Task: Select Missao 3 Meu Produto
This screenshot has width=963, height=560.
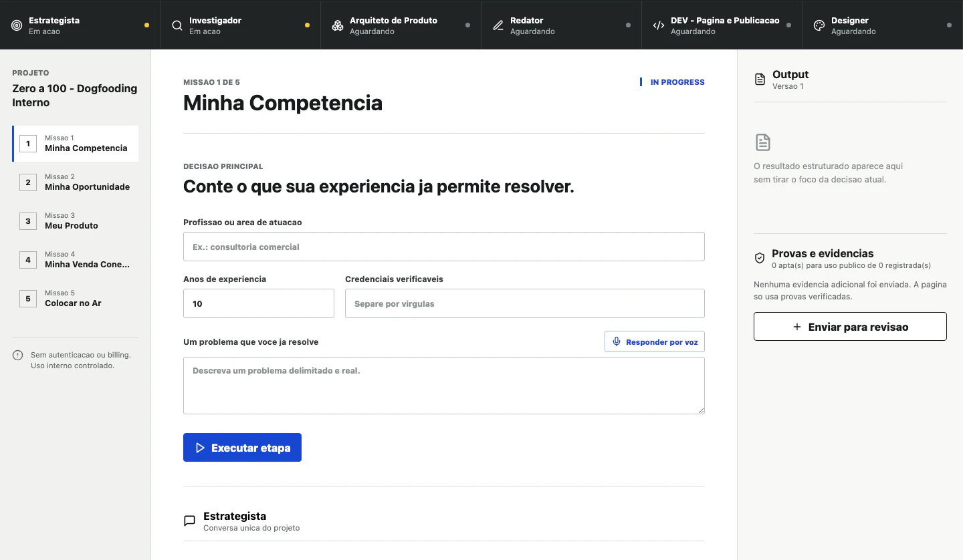Action: [76, 221]
